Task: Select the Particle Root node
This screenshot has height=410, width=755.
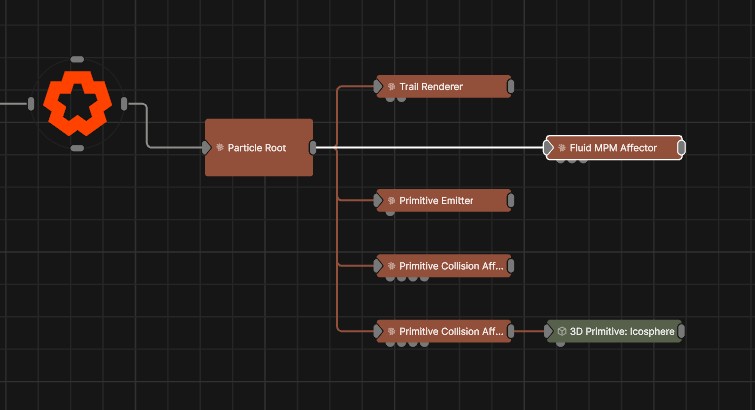Action: tap(259, 147)
